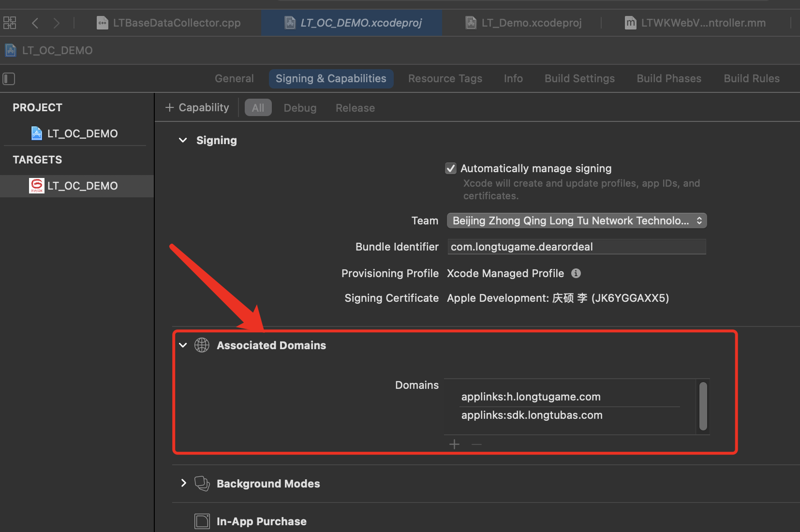Screen dimensions: 800x532
Task: Go forward with the right navigation arrow
Action: click(57, 23)
